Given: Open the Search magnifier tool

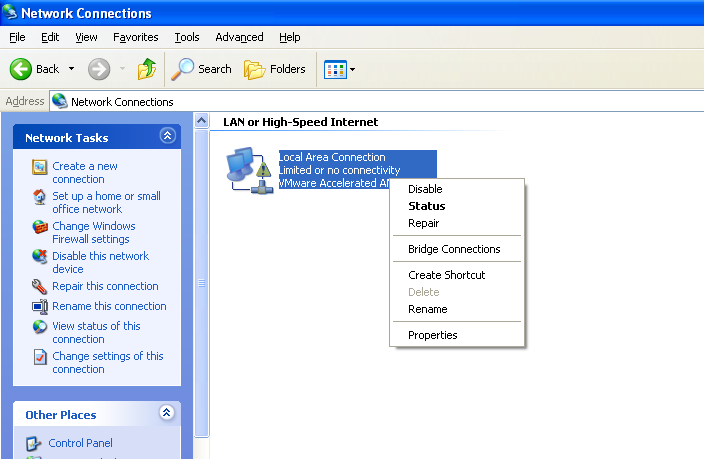Looking at the screenshot, I should 182,69.
